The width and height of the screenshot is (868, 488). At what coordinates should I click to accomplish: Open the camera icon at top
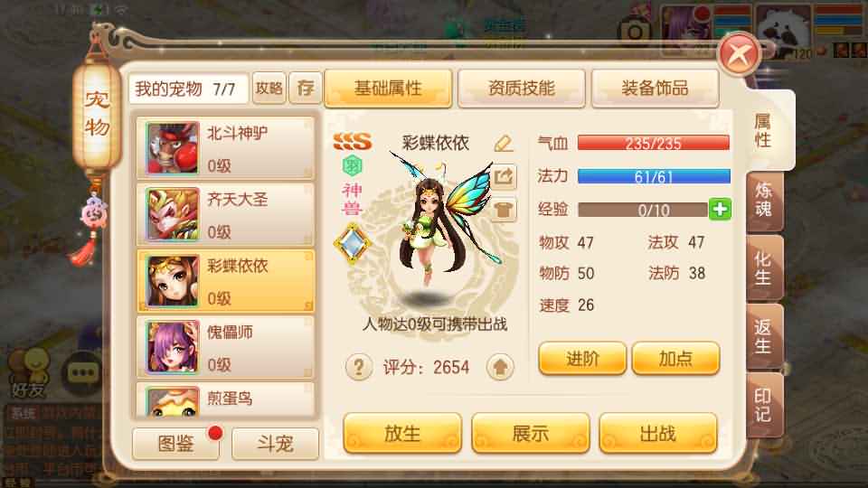tap(635, 32)
